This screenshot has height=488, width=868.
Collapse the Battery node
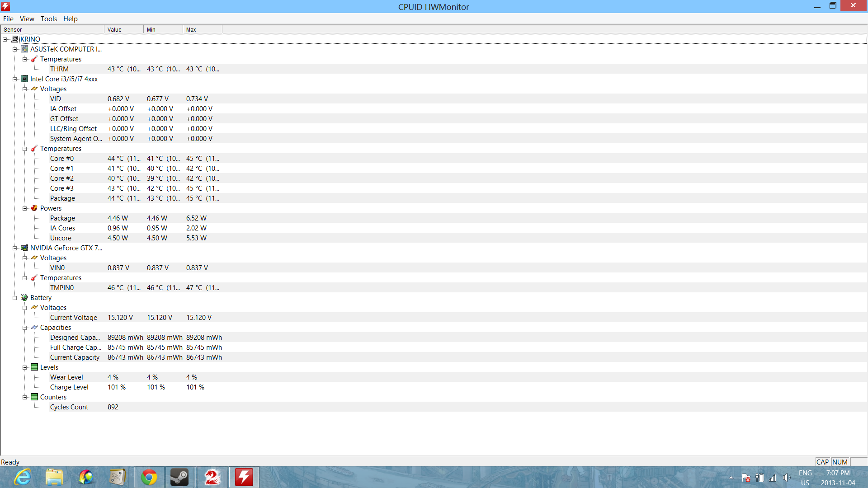point(15,298)
